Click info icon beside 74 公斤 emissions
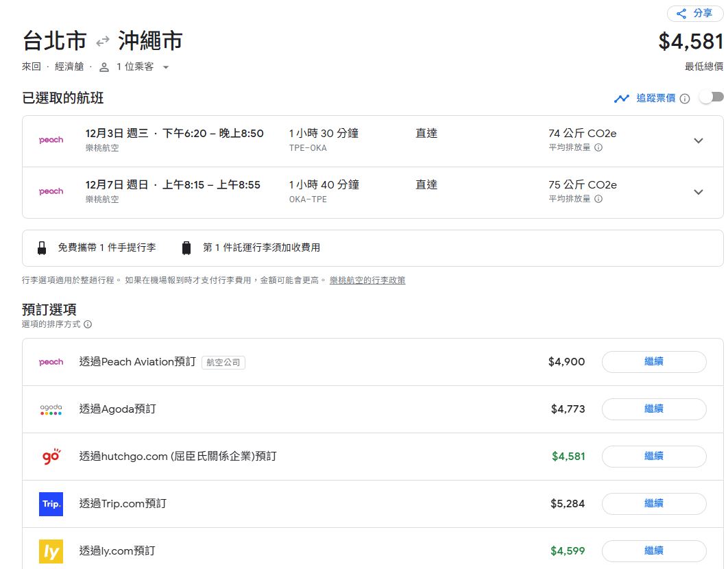The width and height of the screenshot is (728, 569). pyautogui.click(x=598, y=147)
